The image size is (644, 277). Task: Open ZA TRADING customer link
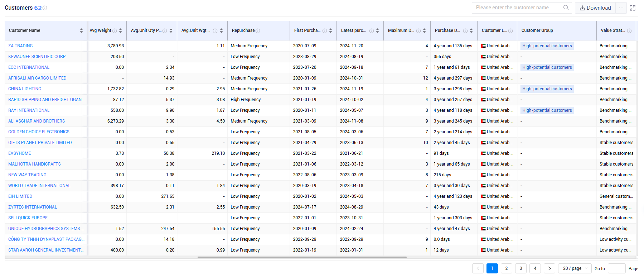[x=20, y=46]
